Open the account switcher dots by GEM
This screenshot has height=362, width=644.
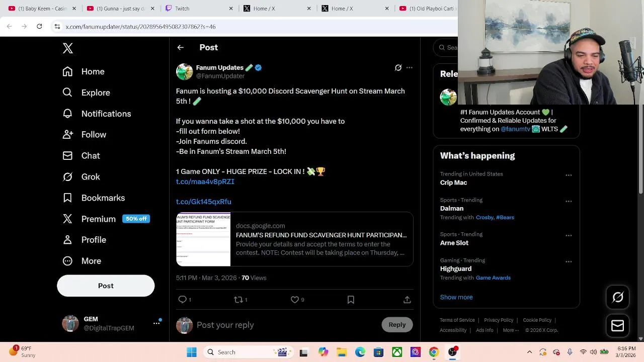point(156,323)
